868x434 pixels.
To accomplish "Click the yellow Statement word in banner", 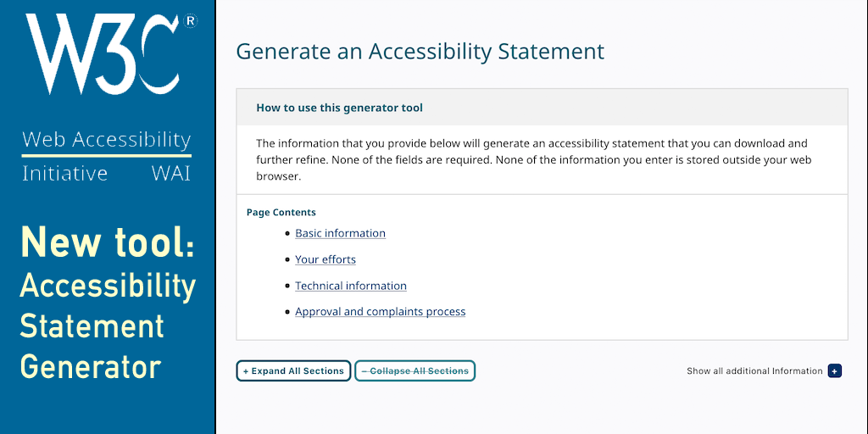I will pyautogui.click(x=92, y=326).
